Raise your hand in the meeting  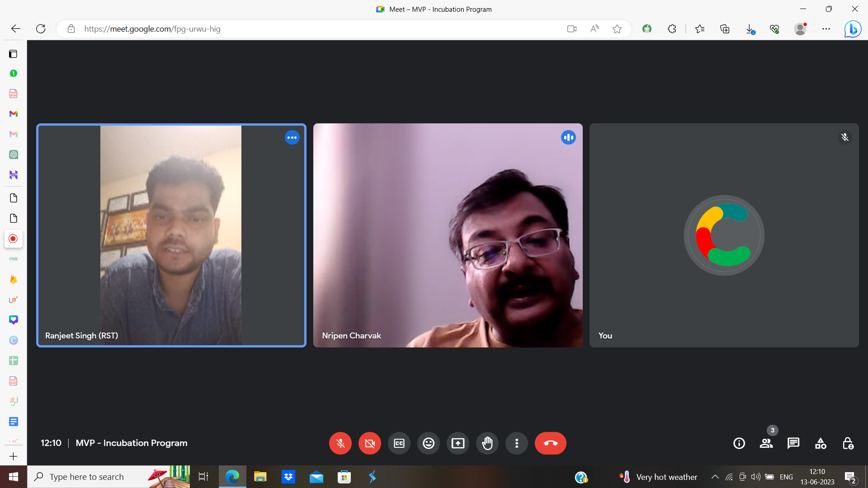(x=487, y=443)
